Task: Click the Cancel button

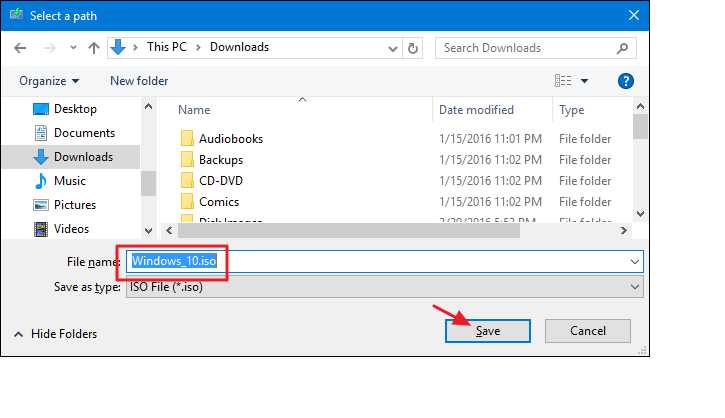Action: (588, 331)
